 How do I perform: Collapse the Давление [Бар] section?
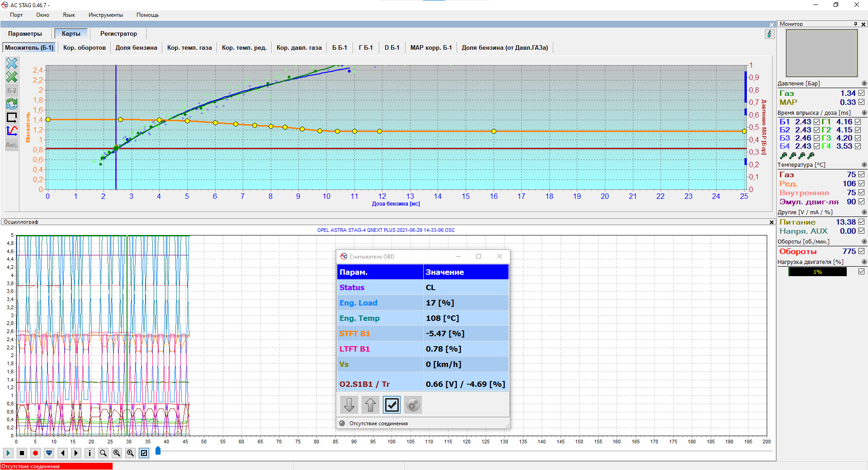point(864,84)
